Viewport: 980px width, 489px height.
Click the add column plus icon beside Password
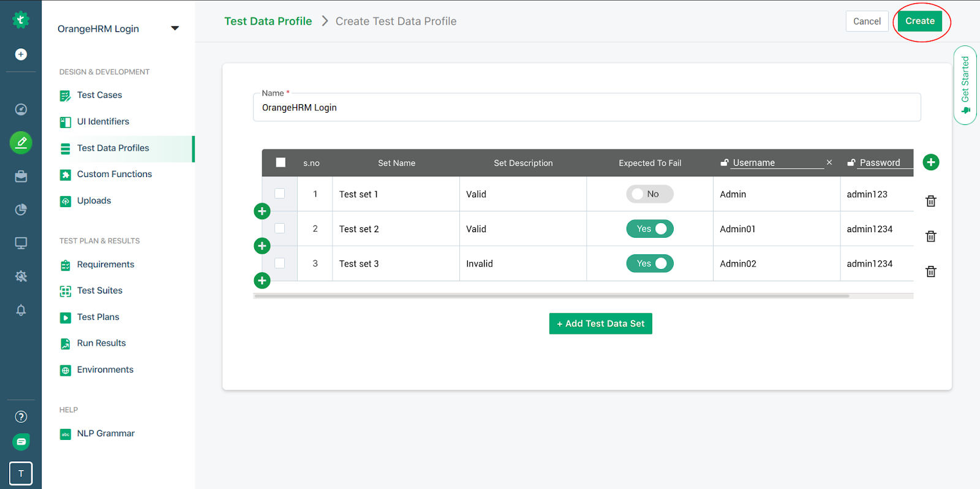(x=931, y=162)
